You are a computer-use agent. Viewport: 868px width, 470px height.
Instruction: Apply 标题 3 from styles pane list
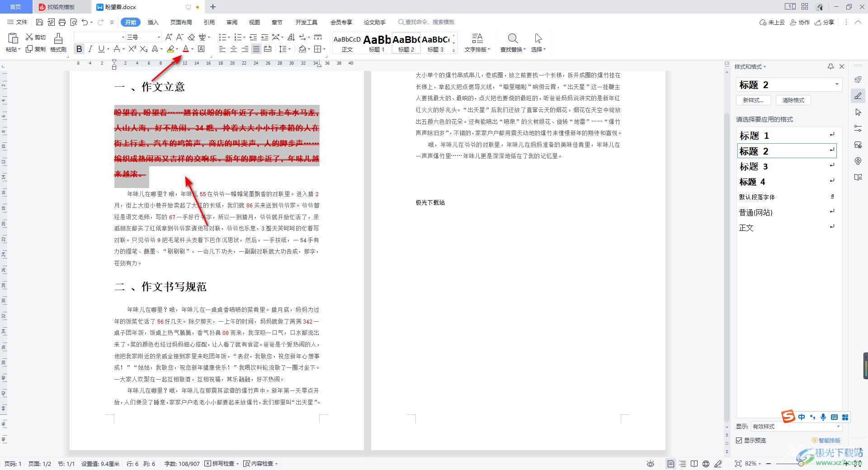click(787, 166)
